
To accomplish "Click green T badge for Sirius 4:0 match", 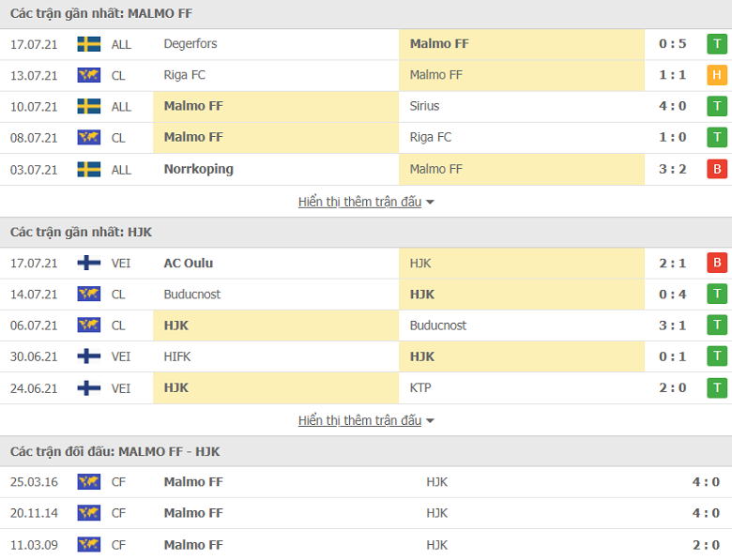I will coord(717,106).
